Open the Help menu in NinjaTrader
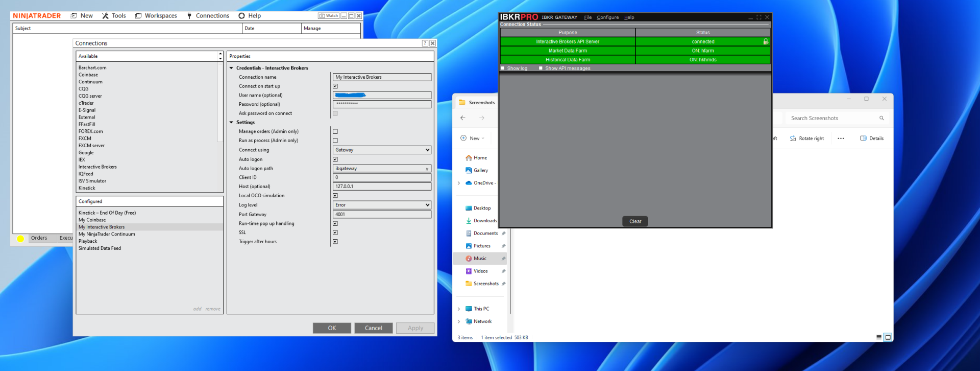This screenshot has width=980, height=371. click(250, 16)
